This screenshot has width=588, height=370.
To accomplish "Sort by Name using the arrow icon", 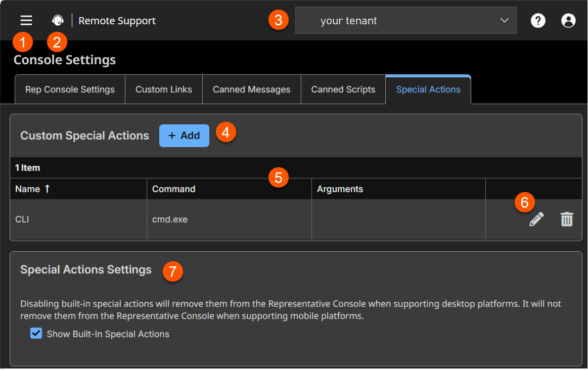I will point(48,189).
